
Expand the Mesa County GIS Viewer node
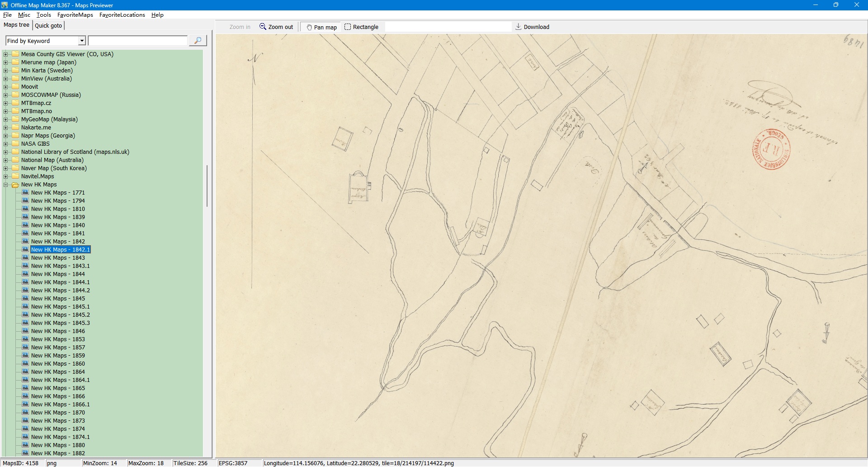point(6,54)
